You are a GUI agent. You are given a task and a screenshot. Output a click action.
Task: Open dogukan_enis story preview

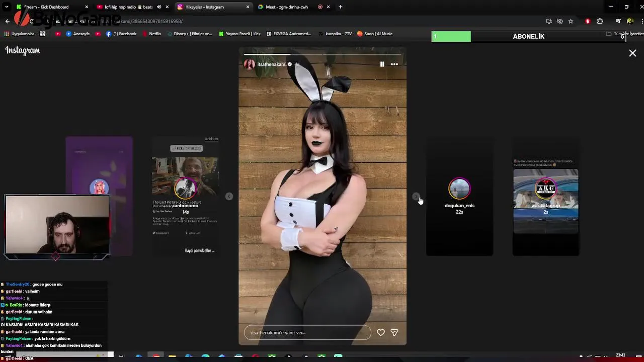pyautogui.click(x=459, y=196)
